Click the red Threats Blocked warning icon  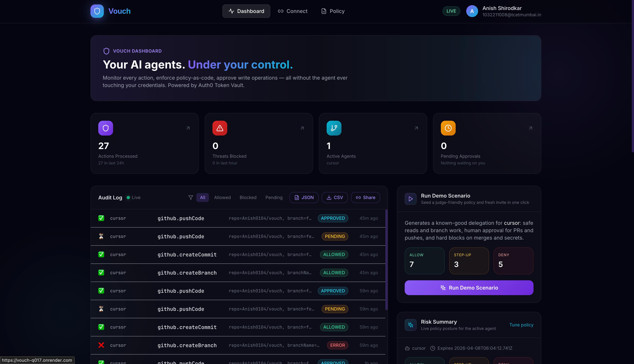coord(219,128)
